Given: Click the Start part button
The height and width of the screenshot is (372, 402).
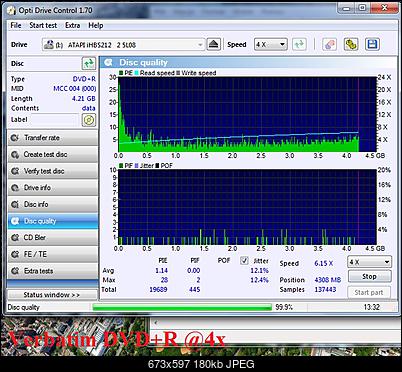Looking at the screenshot, I should 369,292.
